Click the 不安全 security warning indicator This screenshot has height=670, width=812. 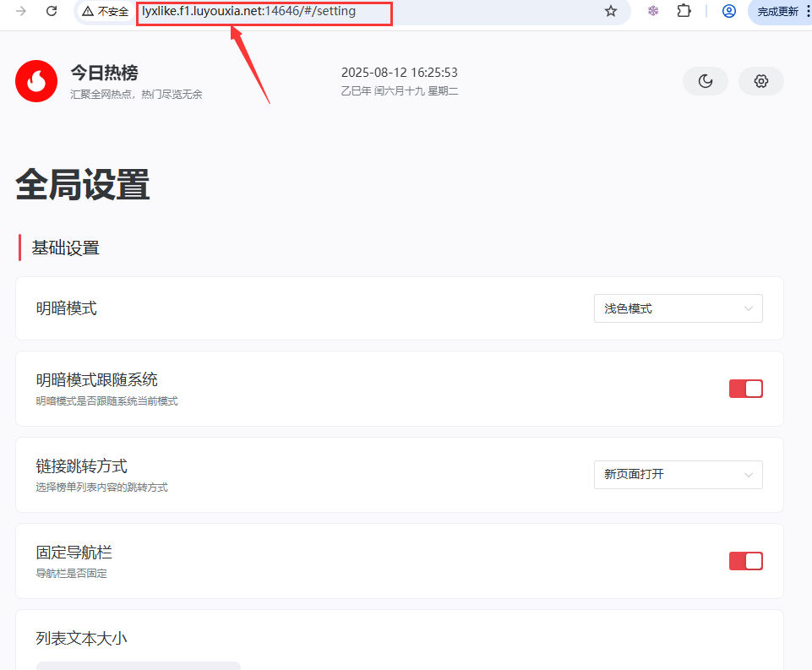[x=106, y=11]
